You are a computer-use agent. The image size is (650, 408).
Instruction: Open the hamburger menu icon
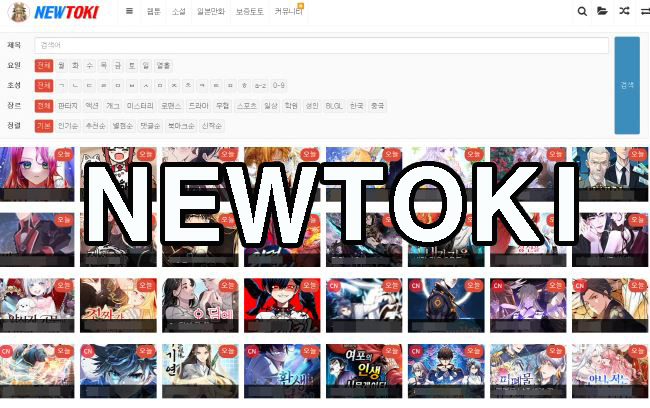coord(129,11)
